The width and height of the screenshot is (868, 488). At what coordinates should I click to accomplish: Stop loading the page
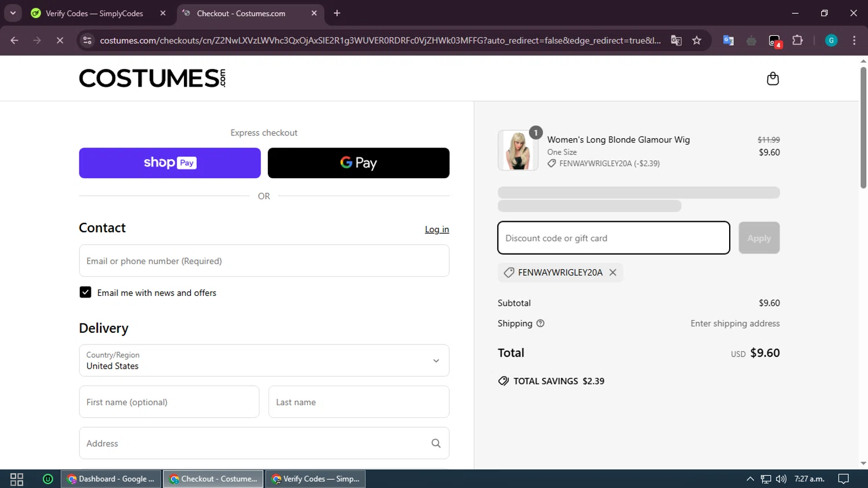(x=60, y=41)
